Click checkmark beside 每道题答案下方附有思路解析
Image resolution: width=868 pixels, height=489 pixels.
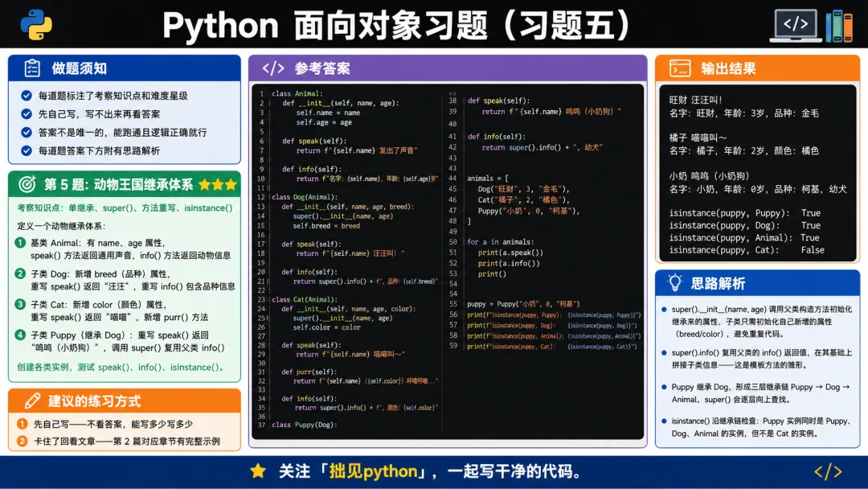point(26,150)
